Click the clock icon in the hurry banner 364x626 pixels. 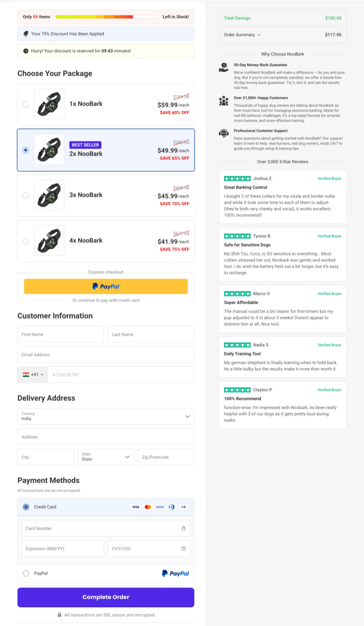click(x=26, y=51)
